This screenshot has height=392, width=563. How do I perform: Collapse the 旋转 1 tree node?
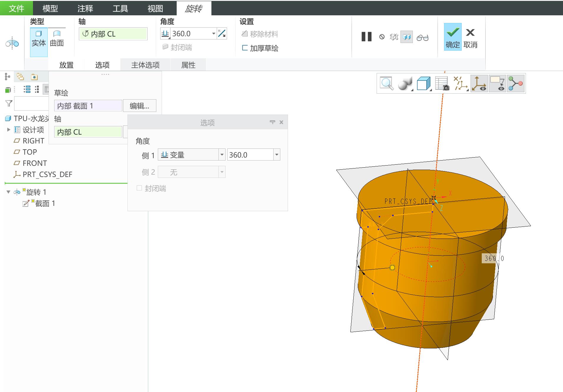[x=8, y=192]
